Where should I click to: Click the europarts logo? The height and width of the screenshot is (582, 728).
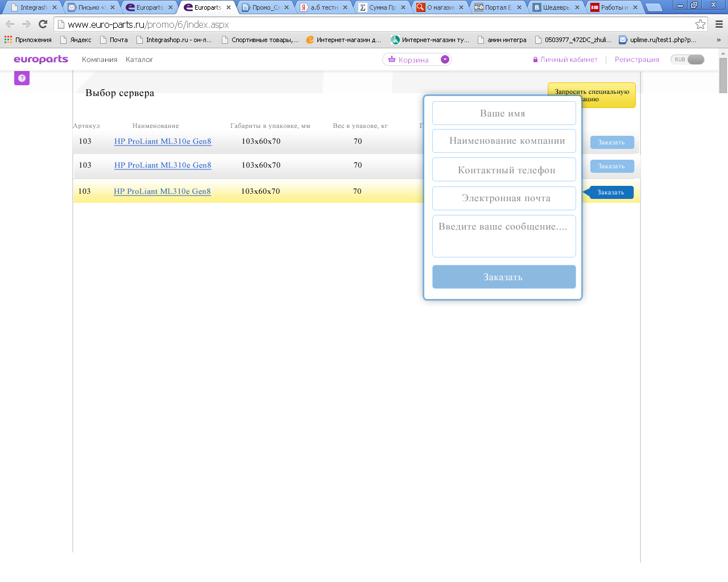(x=40, y=59)
